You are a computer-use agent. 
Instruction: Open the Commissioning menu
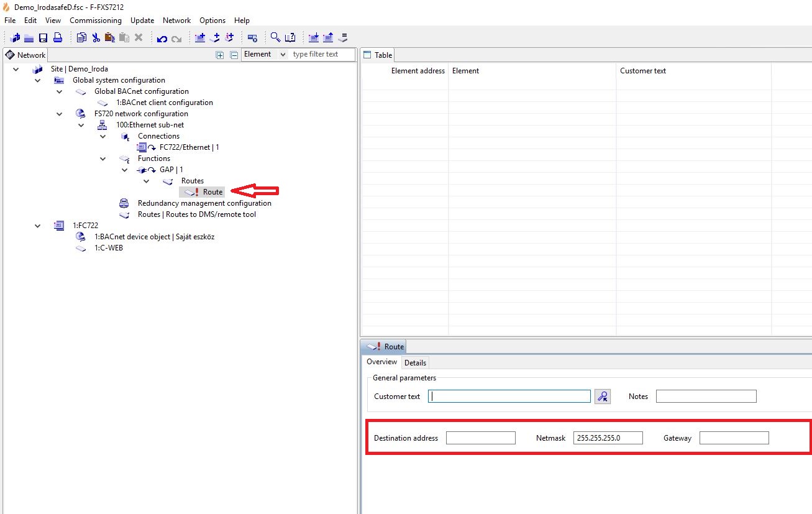(95, 21)
